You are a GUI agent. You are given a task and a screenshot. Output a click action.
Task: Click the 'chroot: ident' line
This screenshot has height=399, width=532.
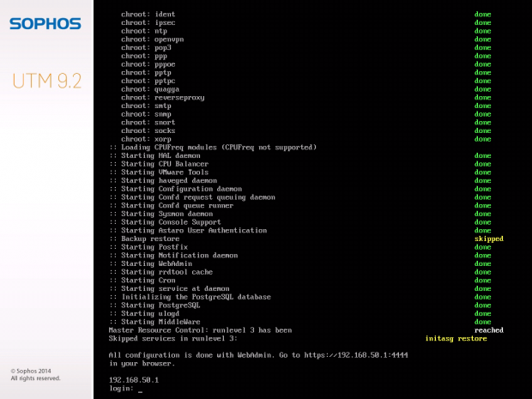(x=148, y=15)
